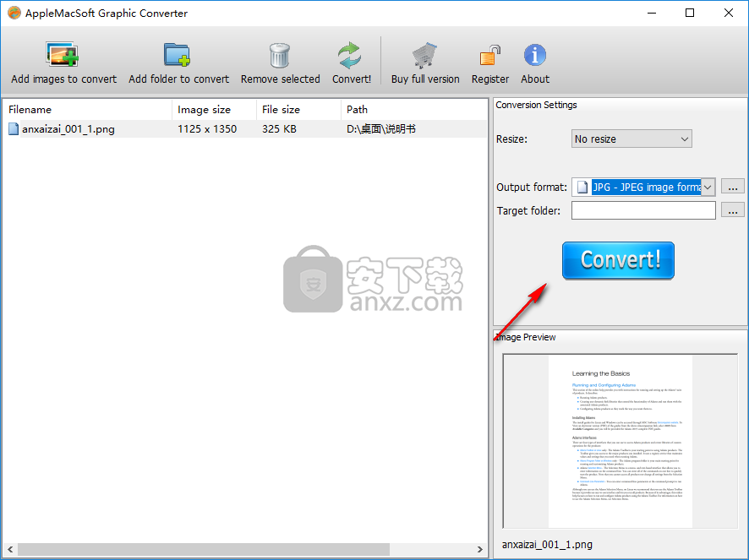Image resolution: width=749 pixels, height=560 pixels.
Task: Click the image preview thumbnail
Action: (620, 441)
